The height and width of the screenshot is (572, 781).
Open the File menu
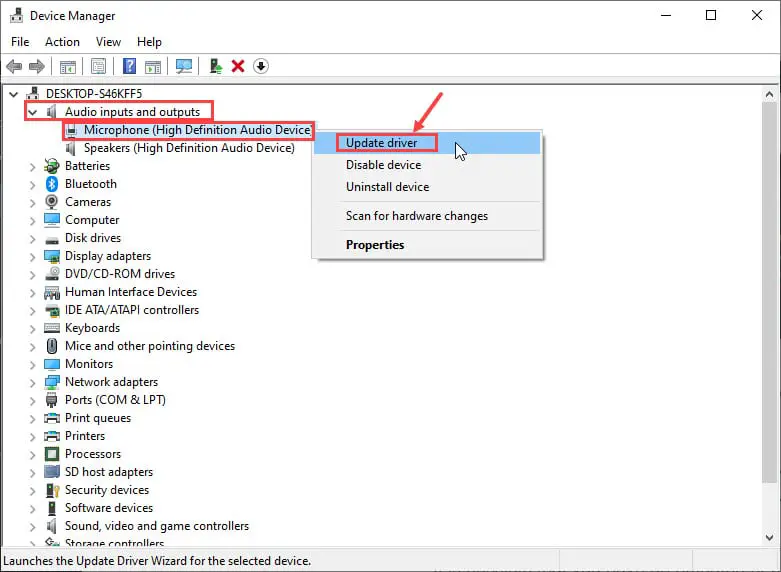(x=20, y=42)
